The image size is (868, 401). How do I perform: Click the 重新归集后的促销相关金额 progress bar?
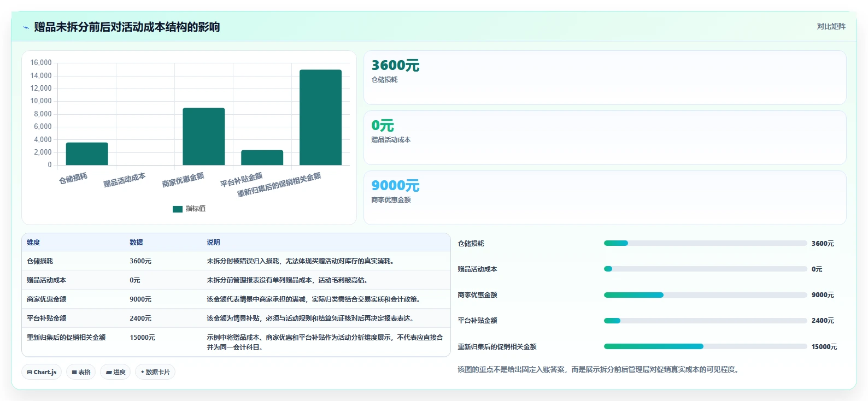(705, 346)
